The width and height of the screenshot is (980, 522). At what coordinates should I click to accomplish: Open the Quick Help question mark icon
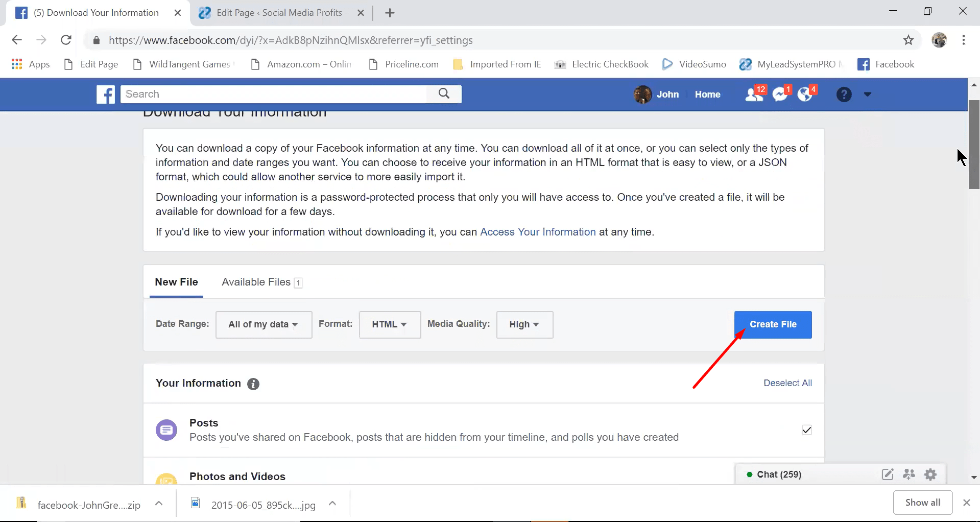tap(844, 94)
